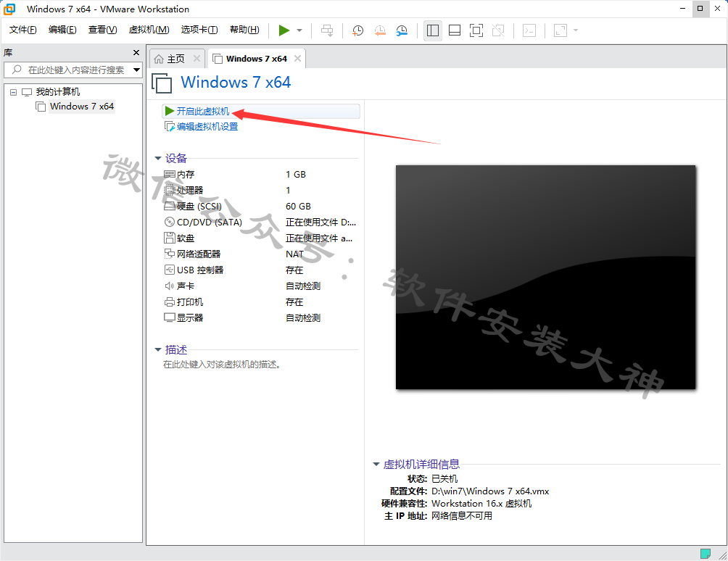Image resolution: width=728 pixels, height=561 pixels.
Task: Collapse the 设备 section
Action: point(158,158)
